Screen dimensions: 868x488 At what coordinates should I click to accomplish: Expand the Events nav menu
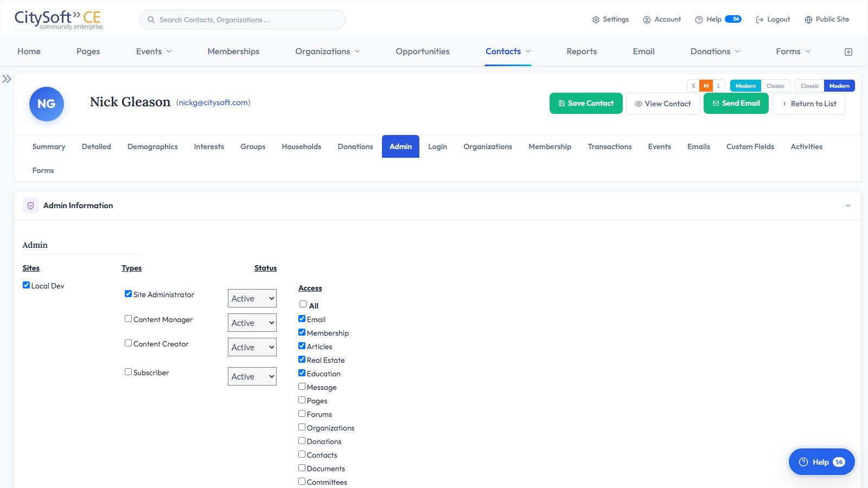point(154,52)
